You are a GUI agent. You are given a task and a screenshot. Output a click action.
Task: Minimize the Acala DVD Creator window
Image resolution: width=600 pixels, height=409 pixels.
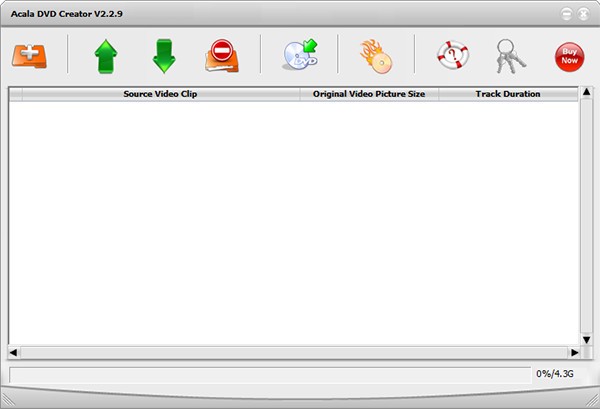tap(567, 15)
